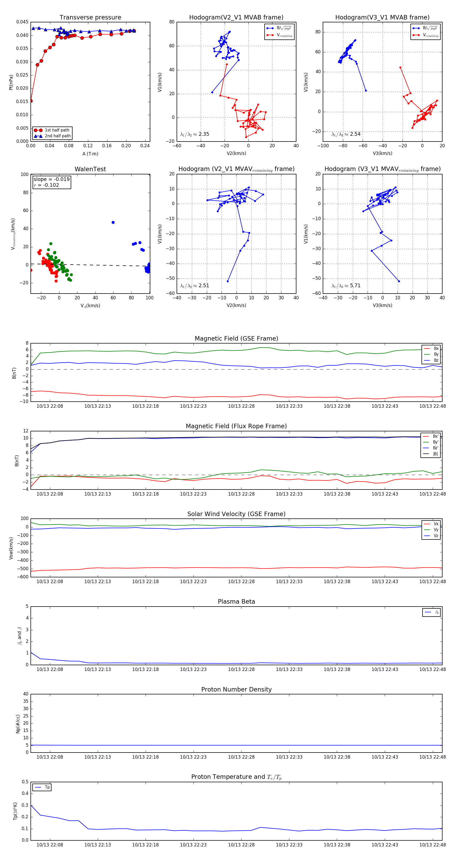This screenshot has width=473, height=868.
Task: Click the λ1/λ2 ≈ 2.35 annotation
Action: click(x=194, y=134)
